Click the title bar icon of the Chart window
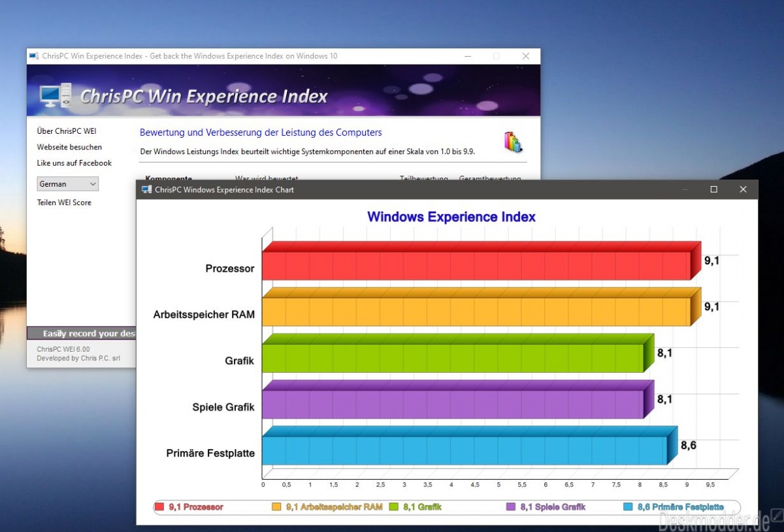Screen dimensions: 784x532 [x=146, y=190]
